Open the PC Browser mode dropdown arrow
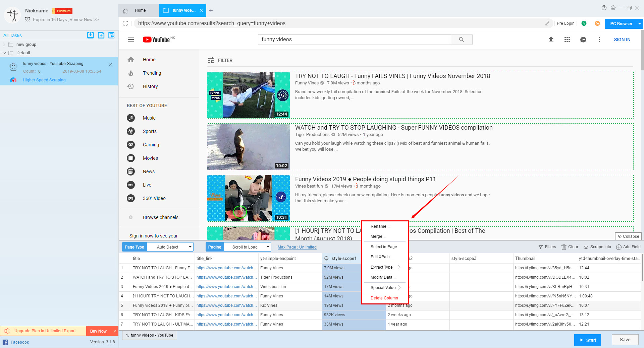 coord(639,24)
